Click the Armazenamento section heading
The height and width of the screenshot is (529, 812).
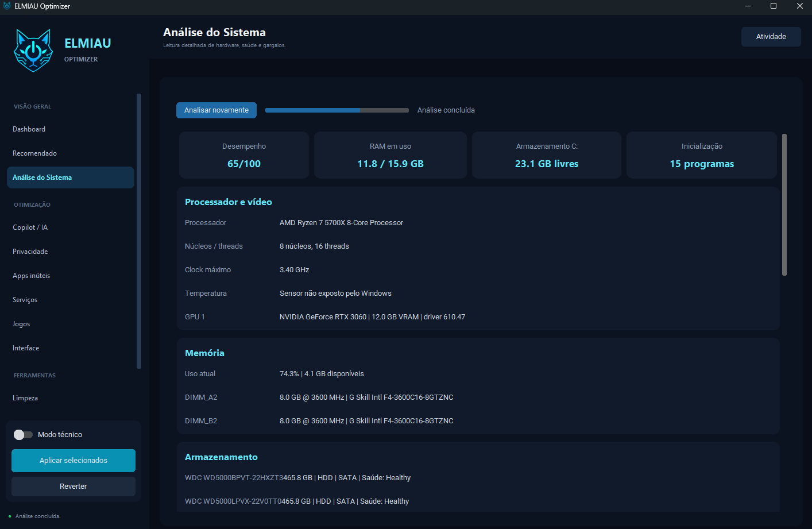pyautogui.click(x=221, y=457)
